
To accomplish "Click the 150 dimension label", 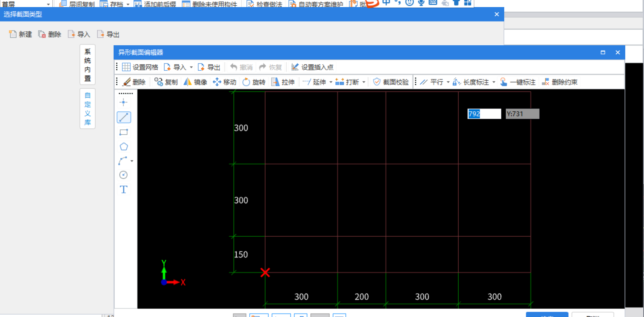I will pos(241,254).
